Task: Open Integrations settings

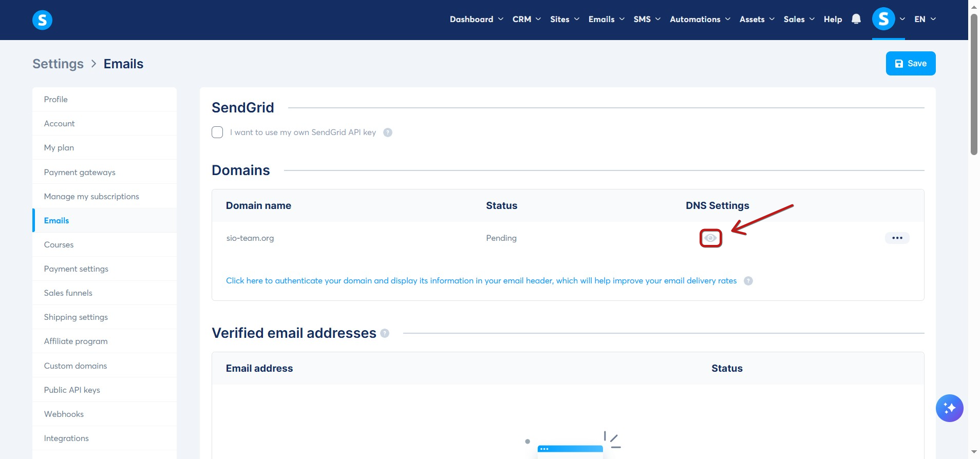Action: tap(105, 438)
